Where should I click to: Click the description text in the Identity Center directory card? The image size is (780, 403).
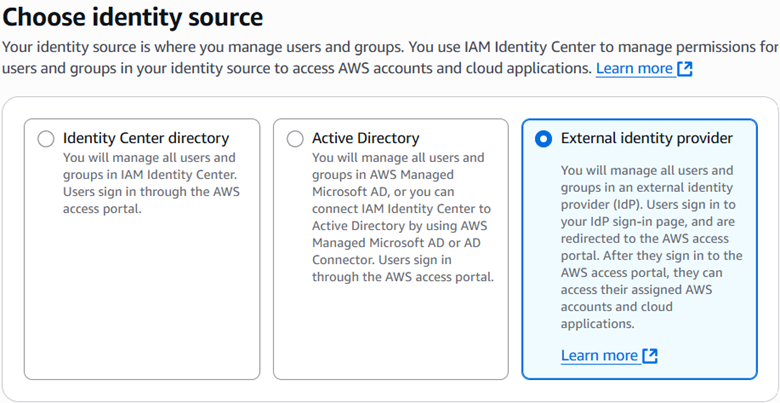point(151,183)
